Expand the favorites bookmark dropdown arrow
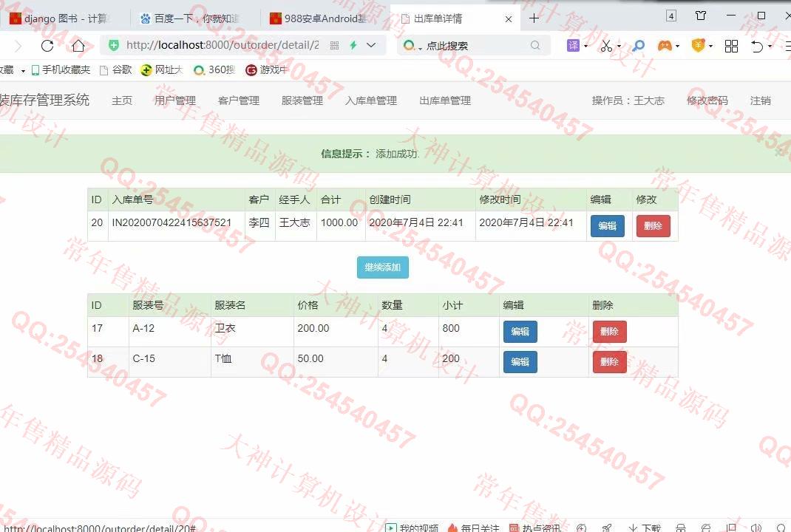Image resolution: width=791 pixels, height=532 pixels. tap(23, 71)
